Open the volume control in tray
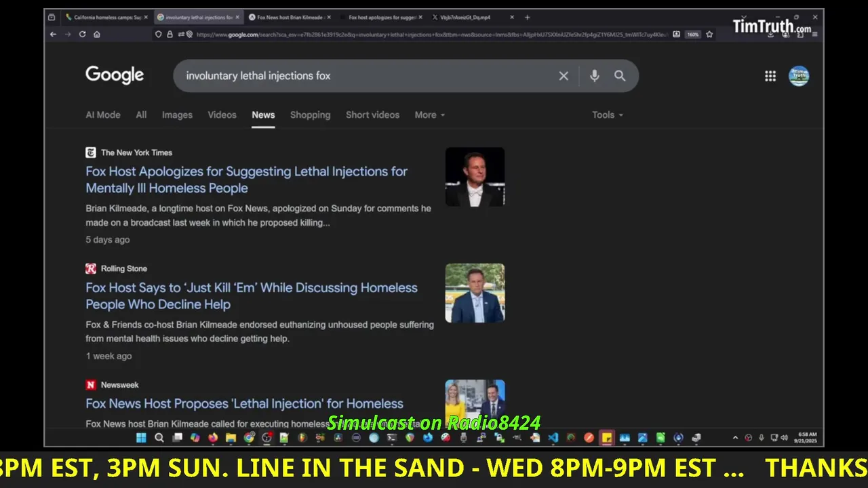 point(784,438)
